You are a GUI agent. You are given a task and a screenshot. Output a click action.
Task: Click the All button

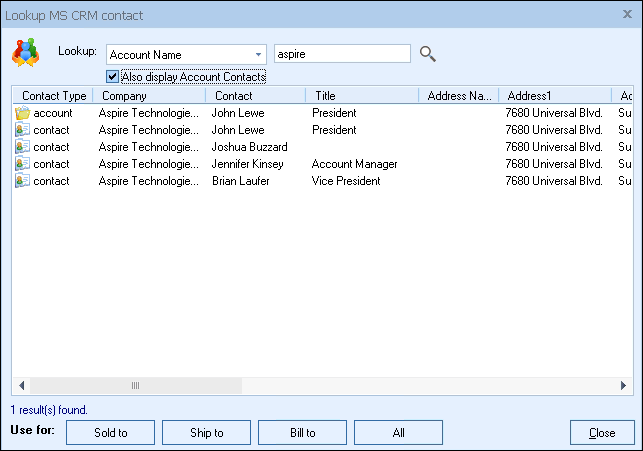pyautogui.click(x=398, y=433)
